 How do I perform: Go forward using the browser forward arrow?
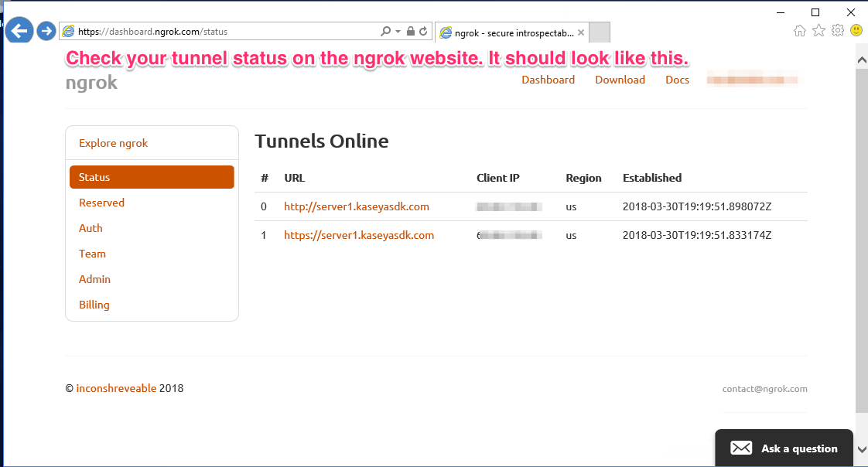pos(46,32)
